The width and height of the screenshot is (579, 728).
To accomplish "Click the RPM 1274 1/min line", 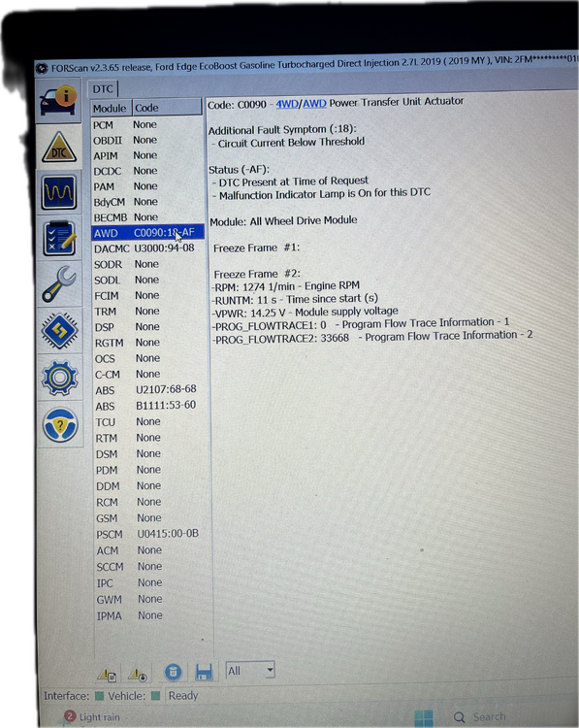I will [x=286, y=286].
